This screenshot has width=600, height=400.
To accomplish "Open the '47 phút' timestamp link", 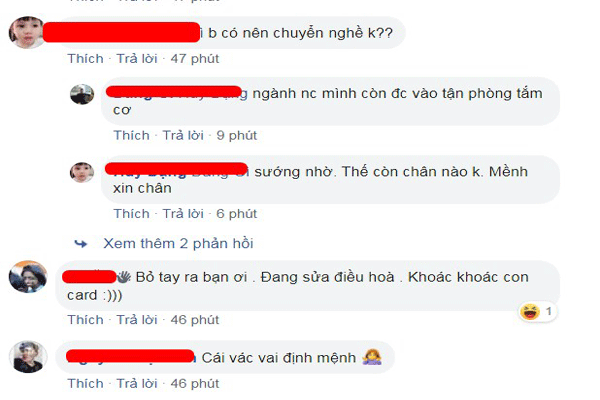I will tap(195, 59).
